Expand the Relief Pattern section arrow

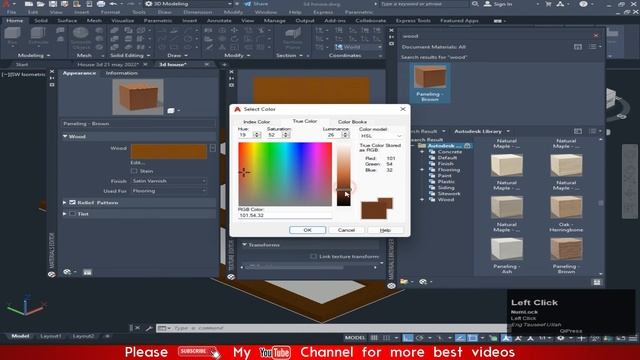click(x=64, y=202)
